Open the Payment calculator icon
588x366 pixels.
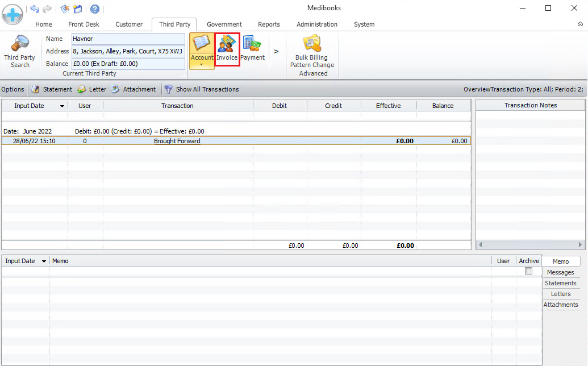252,49
